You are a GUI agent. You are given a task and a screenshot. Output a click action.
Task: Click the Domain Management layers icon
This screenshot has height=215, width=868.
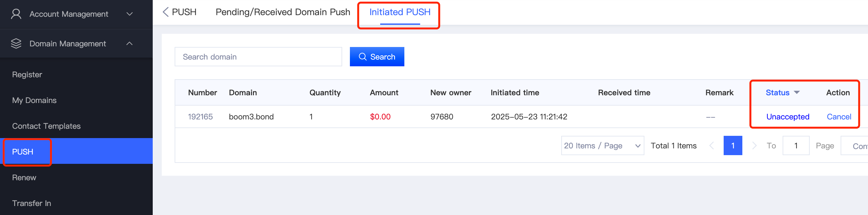[16, 43]
